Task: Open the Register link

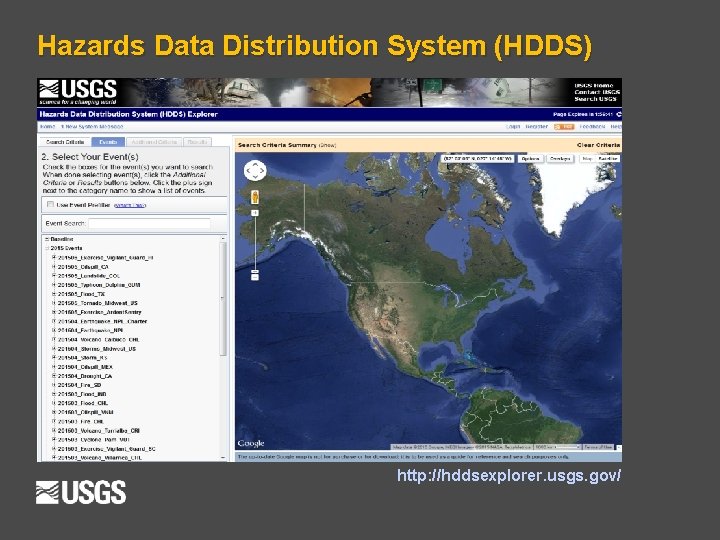Action: click(x=536, y=127)
